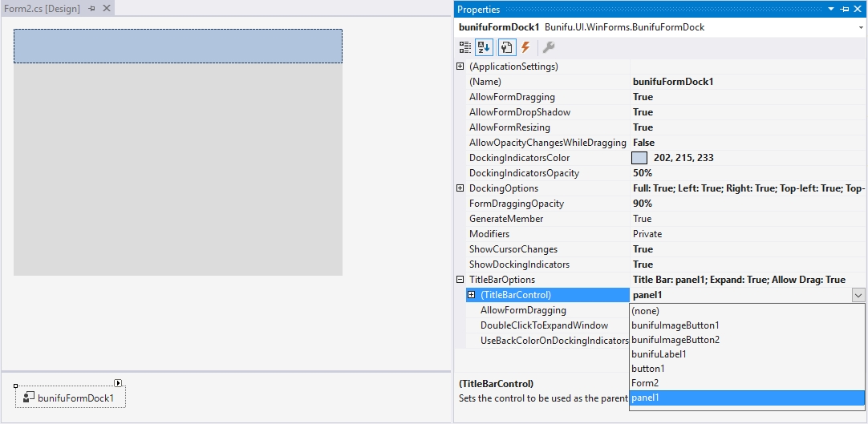Open Events lightning bolt view

(525, 48)
